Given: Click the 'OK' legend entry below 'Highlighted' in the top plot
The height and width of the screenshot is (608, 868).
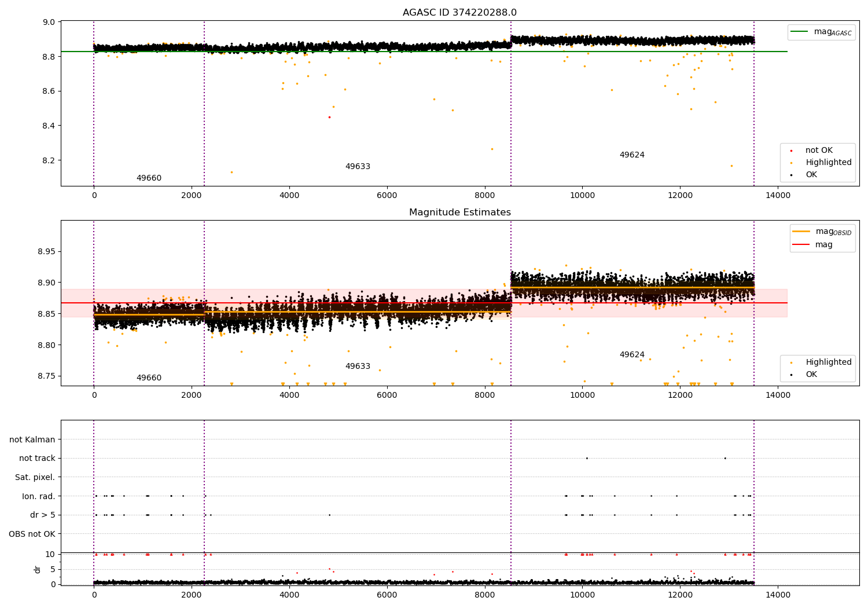Looking at the screenshot, I should click(x=811, y=175).
